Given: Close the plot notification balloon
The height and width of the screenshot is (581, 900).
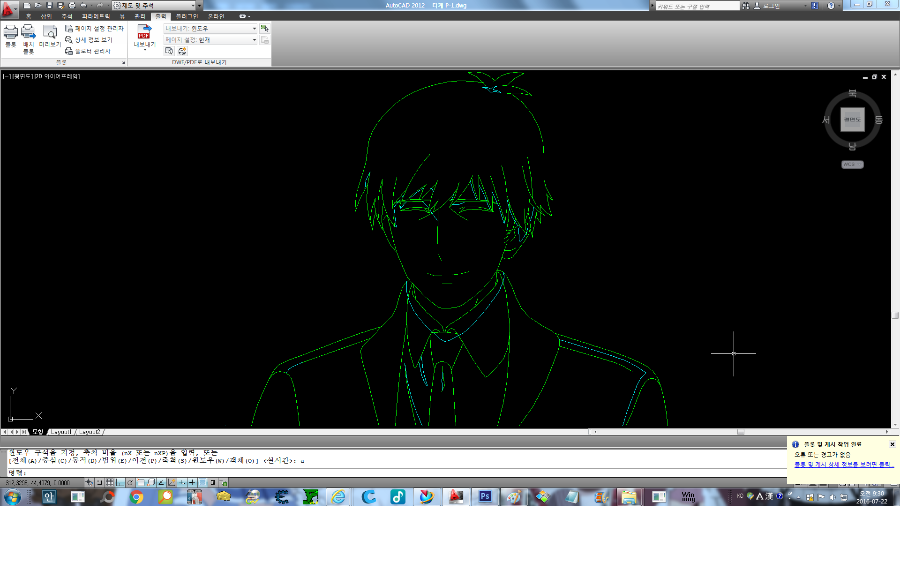Looking at the screenshot, I should point(892,444).
